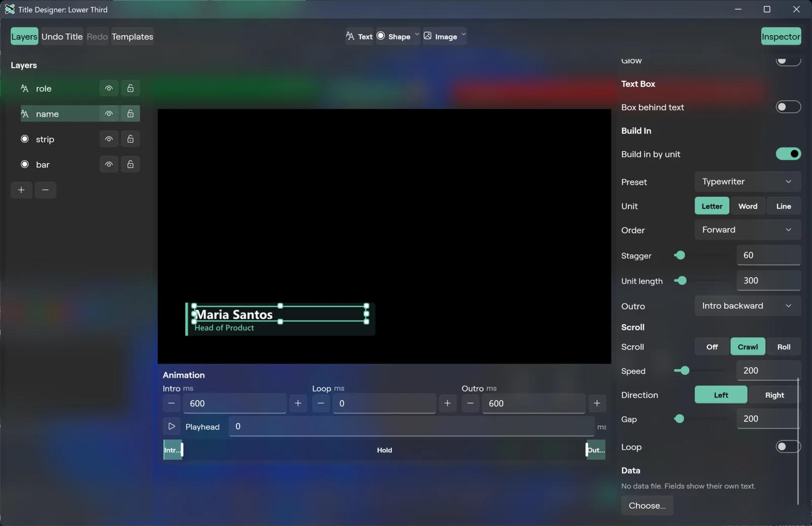Add a new layer with plus button
The width and height of the screenshot is (812, 526).
21,190
